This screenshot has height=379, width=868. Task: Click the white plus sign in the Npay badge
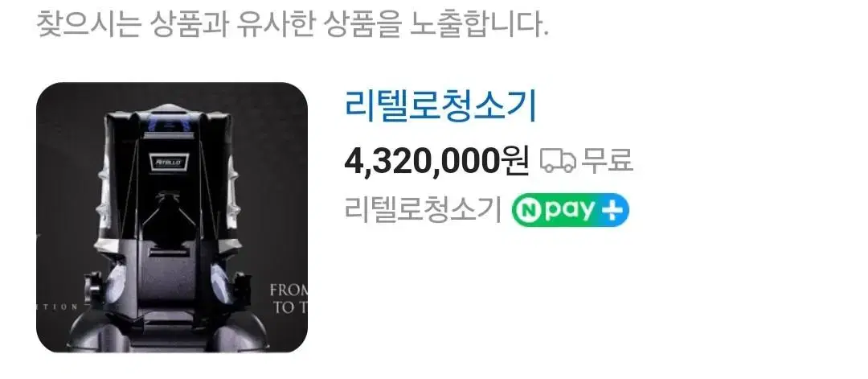coord(612,211)
